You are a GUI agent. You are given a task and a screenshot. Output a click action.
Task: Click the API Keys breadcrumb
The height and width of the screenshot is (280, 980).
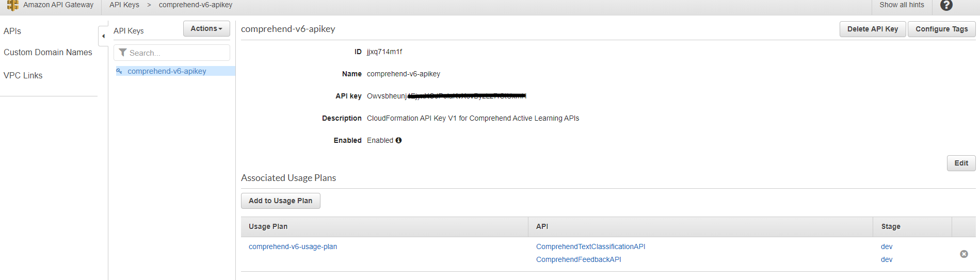coord(124,5)
